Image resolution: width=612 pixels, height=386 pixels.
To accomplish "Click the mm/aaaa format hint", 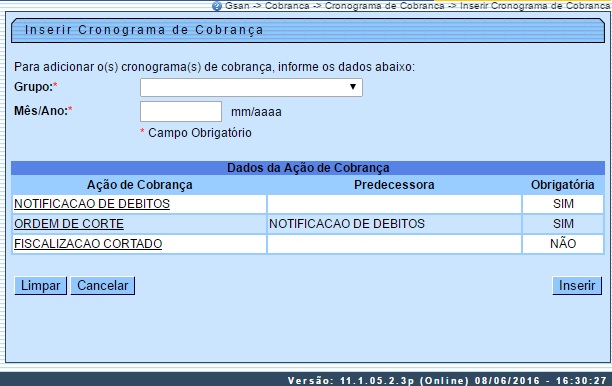I will pos(256,112).
